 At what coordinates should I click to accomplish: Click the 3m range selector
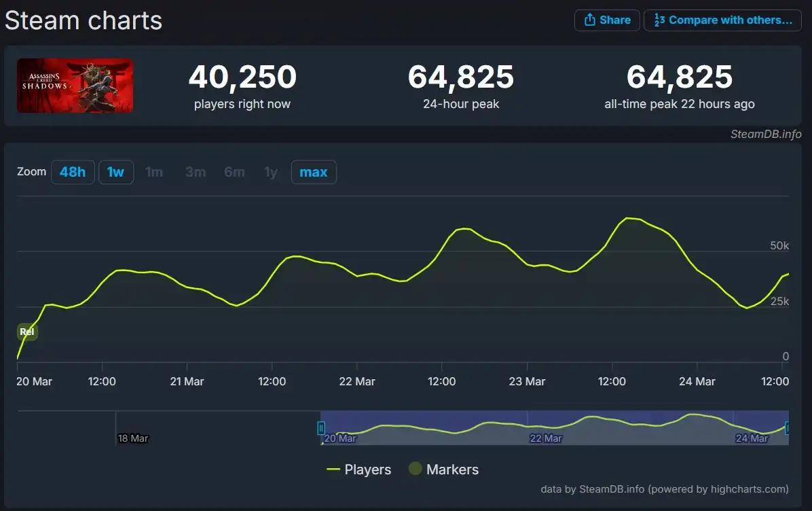196,172
